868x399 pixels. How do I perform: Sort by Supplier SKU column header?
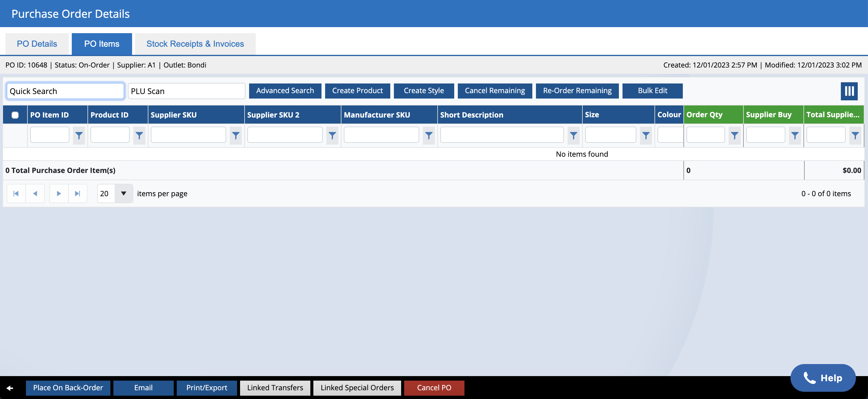click(x=196, y=115)
